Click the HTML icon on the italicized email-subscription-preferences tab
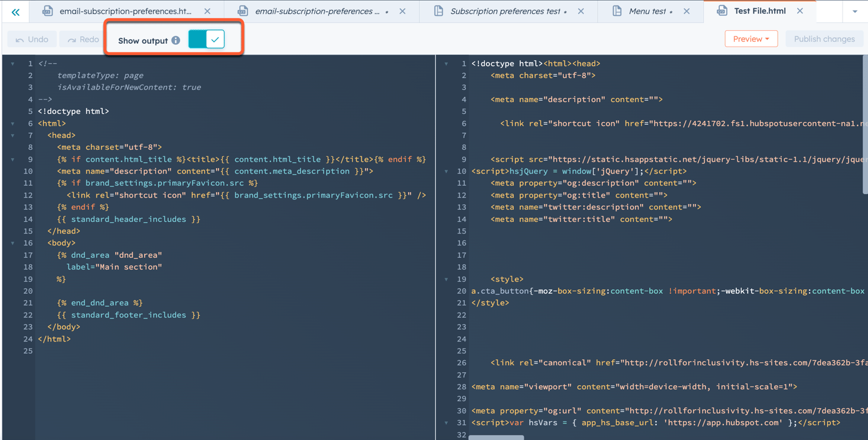 pos(242,11)
